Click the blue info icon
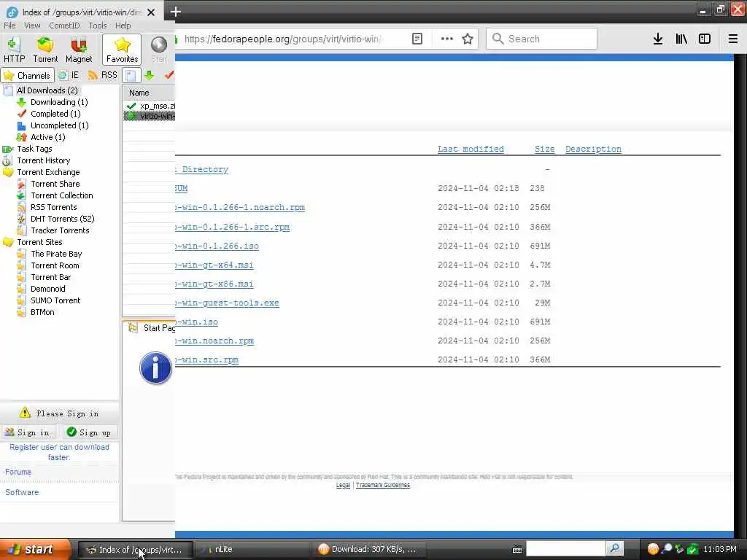Image resolution: width=747 pixels, height=560 pixels. click(x=155, y=368)
